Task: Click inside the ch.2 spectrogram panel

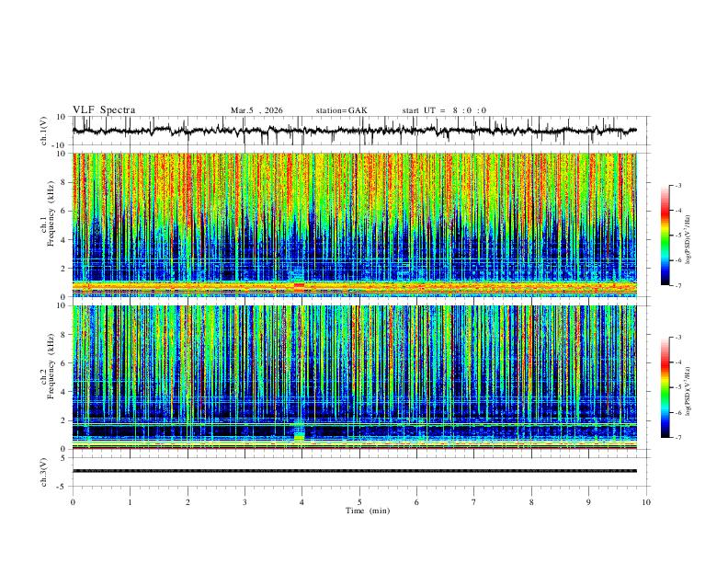Action: [355, 377]
